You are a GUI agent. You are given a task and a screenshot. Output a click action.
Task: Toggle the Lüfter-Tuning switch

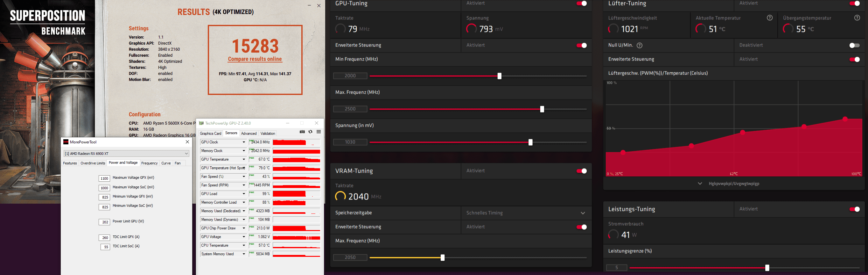click(855, 4)
